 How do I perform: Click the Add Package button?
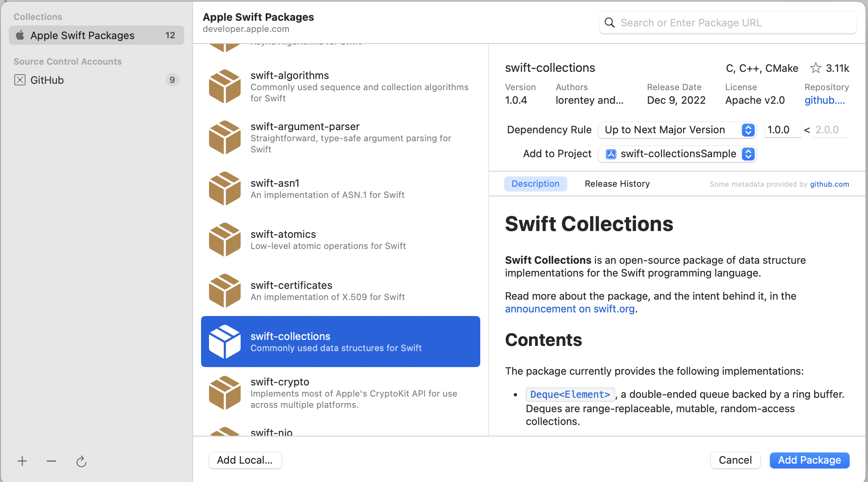[x=809, y=460]
